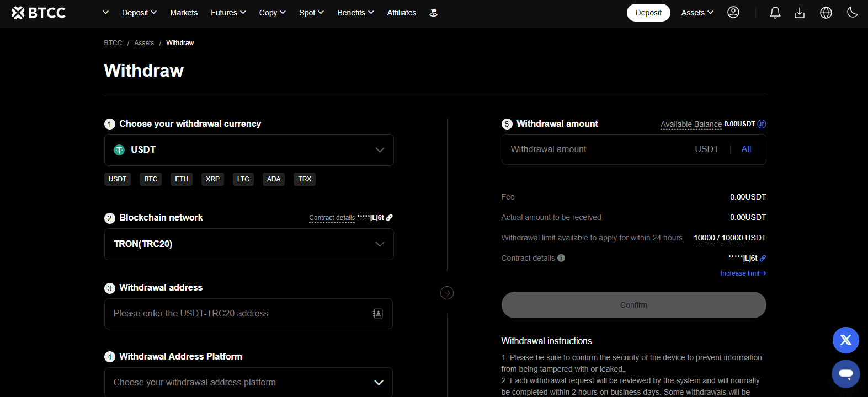Expand the leftmost nav chevron

click(x=105, y=13)
